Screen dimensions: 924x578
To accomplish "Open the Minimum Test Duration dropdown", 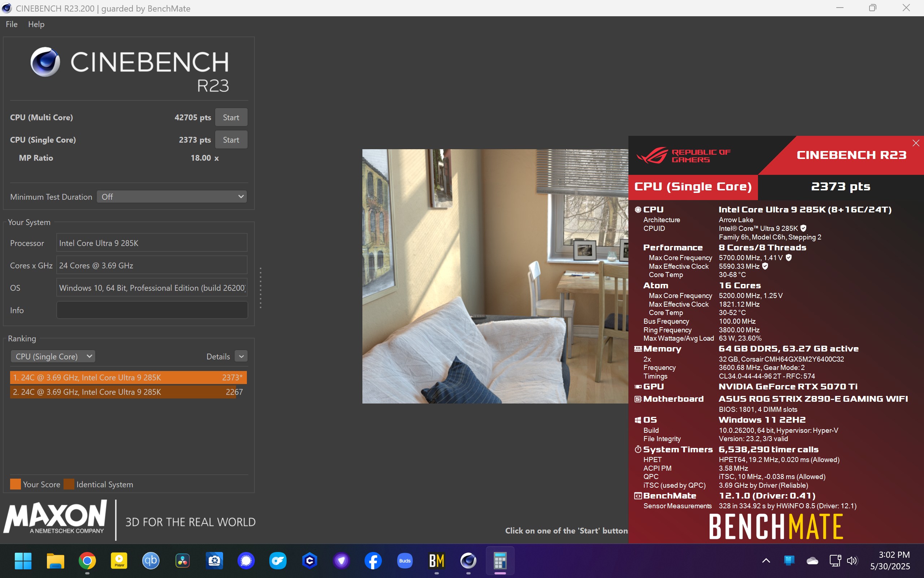I will click(171, 197).
